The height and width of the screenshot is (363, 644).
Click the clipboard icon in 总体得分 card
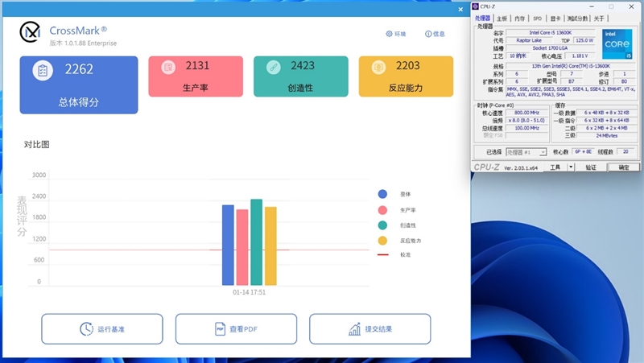pyautogui.click(x=43, y=71)
